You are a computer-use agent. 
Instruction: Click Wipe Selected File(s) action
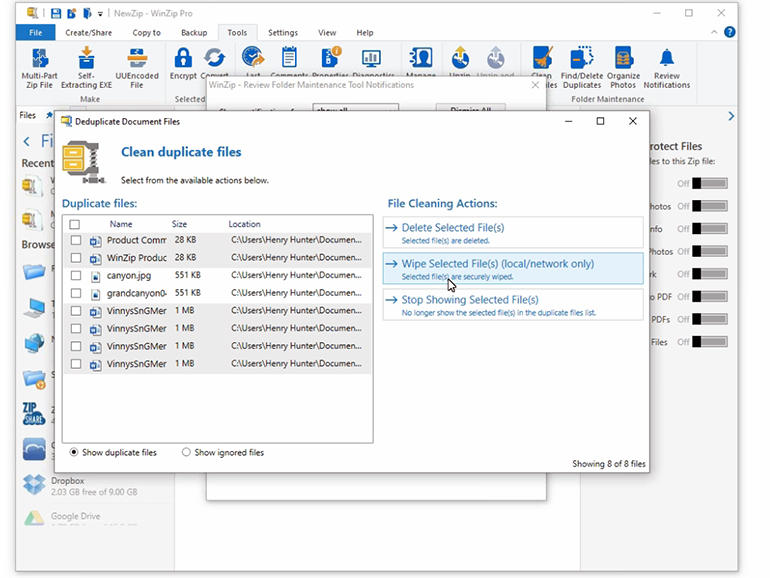[513, 269]
